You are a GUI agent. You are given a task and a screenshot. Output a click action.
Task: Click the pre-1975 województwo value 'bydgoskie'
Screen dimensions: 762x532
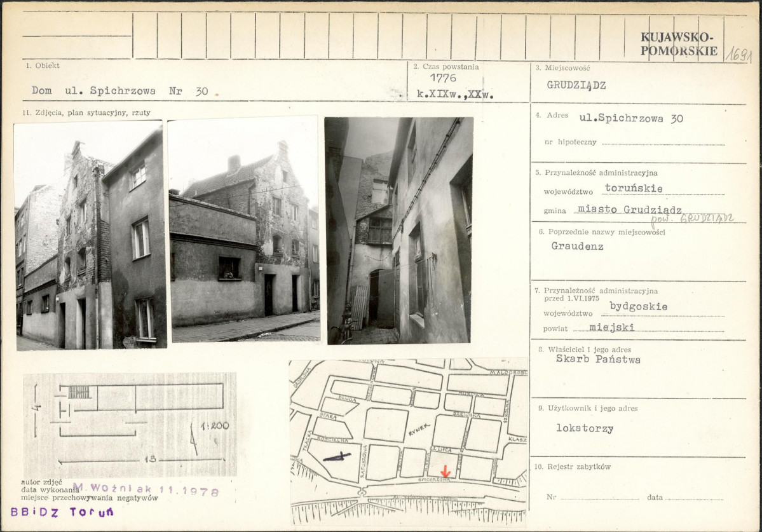click(x=638, y=306)
